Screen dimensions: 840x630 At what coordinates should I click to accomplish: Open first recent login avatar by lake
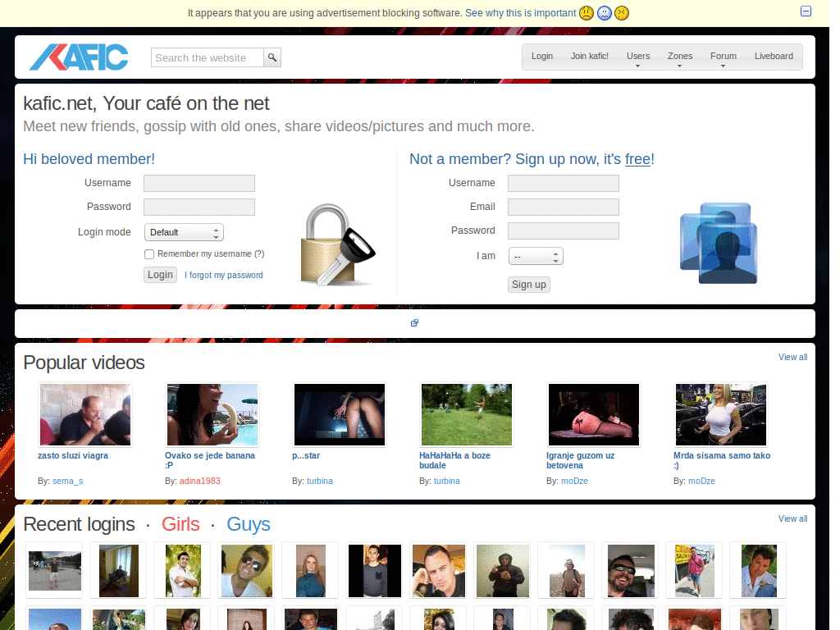click(55, 571)
